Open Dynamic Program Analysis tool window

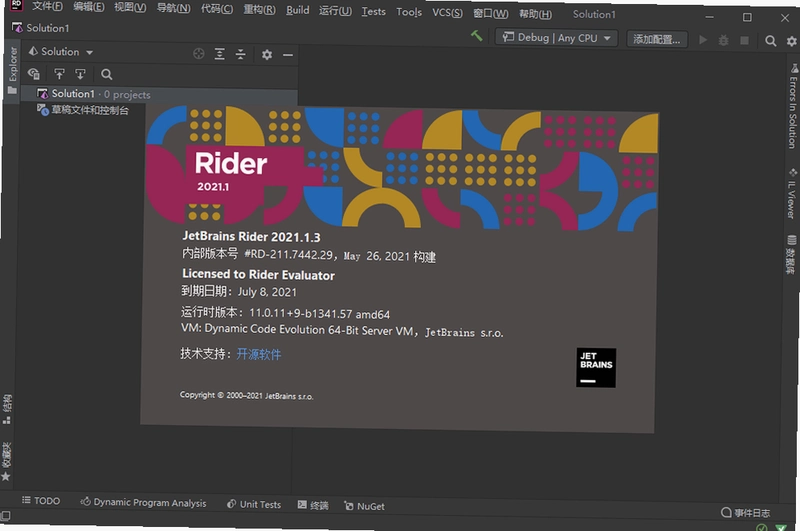143,502
